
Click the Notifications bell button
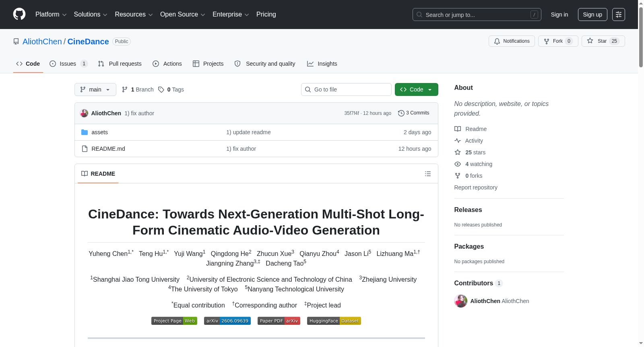pos(512,41)
